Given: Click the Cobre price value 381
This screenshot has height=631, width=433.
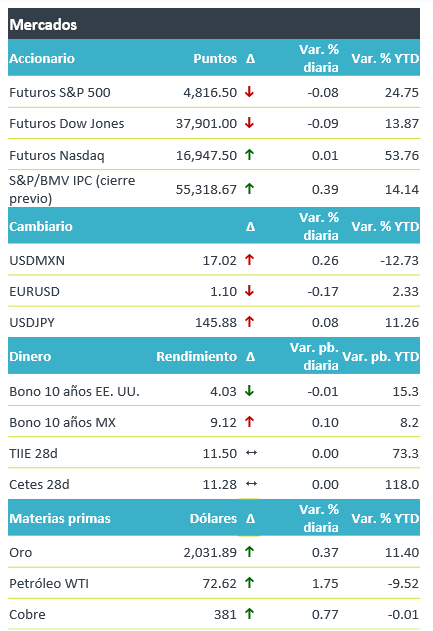Looking at the screenshot, I should click(225, 615).
